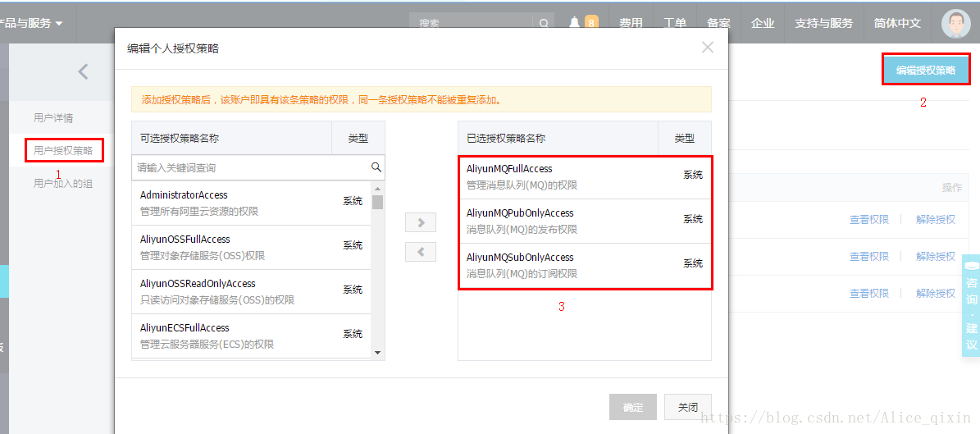Screen dimensions: 980x434
Task: Select the AliyunOSSReadOnlyAccess policy
Action: (x=251, y=292)
